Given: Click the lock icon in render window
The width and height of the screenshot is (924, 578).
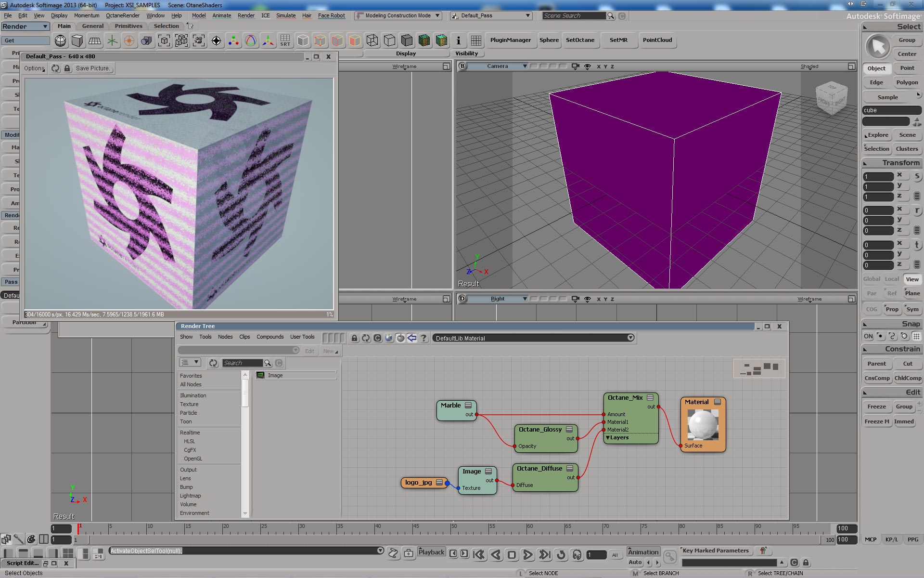Looking at the screenshot, I should click(67, 68).
